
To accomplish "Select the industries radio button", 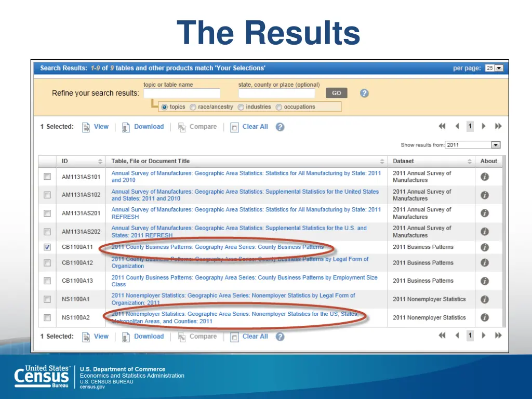I will pyautogui.click(x=241, y=107).
